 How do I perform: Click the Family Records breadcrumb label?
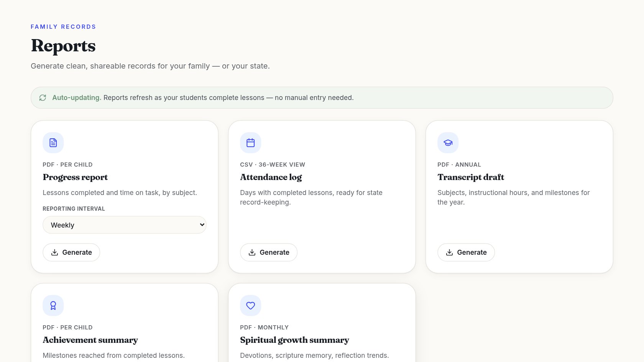(63, 27)
